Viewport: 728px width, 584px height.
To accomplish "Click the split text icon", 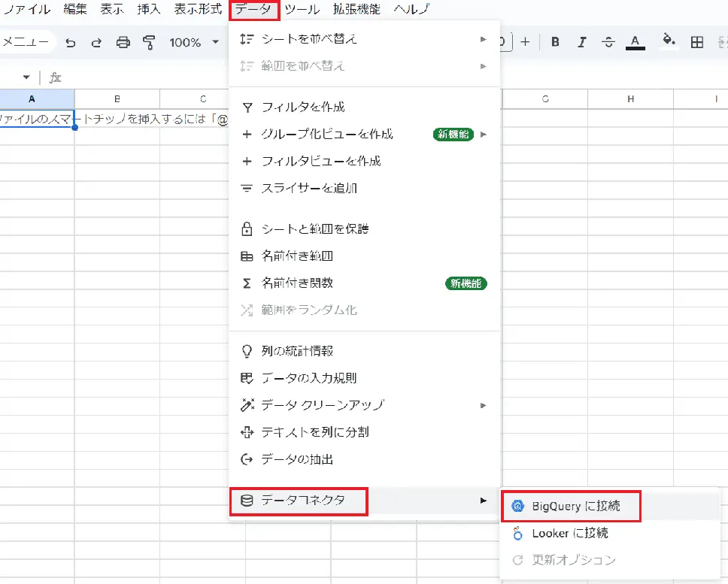I will click(x=247, y=432).
